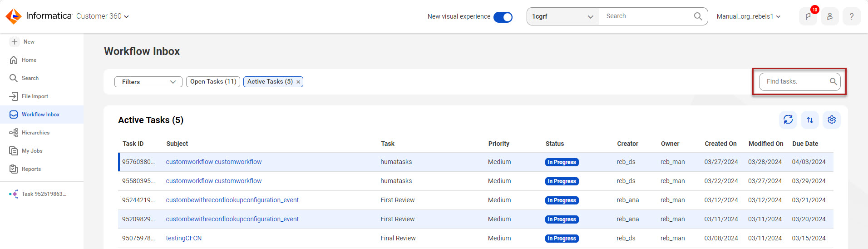
Task: Click the My Jobs clipboard icon
Action: [14, 151]
